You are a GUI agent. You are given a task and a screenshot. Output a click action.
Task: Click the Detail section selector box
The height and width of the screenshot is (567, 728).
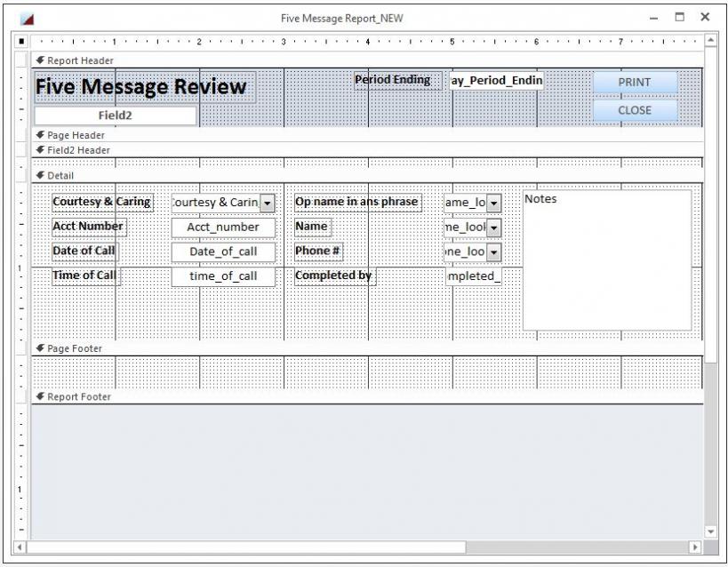(x=21, y=175)
